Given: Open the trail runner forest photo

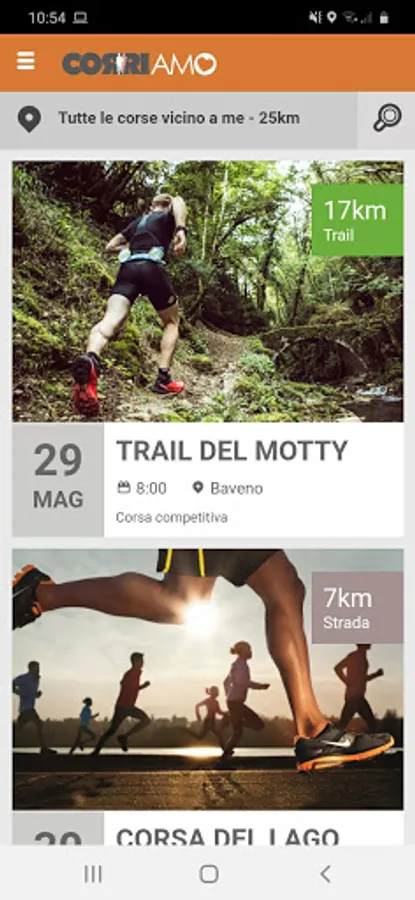Looking at the screenshot, I should point(208,292).
